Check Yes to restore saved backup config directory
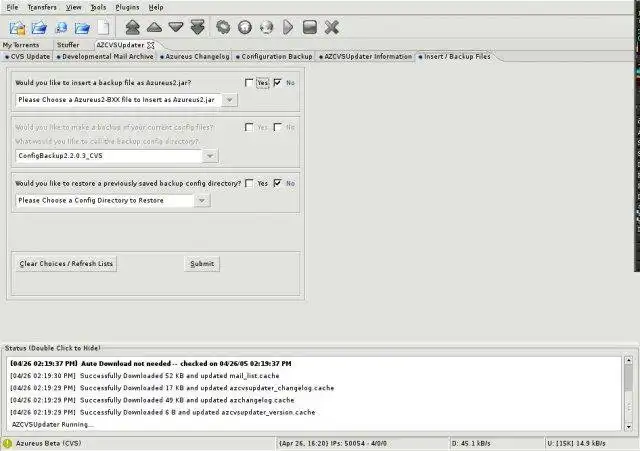The height and width of the screenshot is (451, 640). tap(249, 183)
